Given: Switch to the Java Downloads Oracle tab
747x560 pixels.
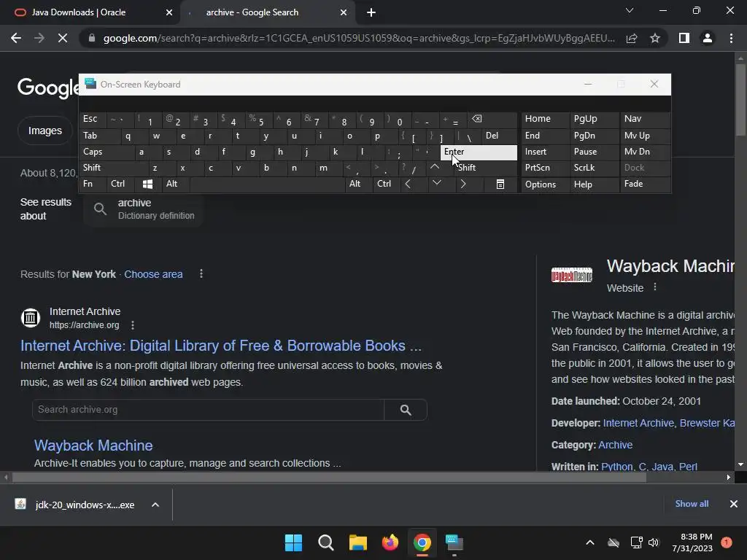Looking at the screenshot, I should point(90,12).
